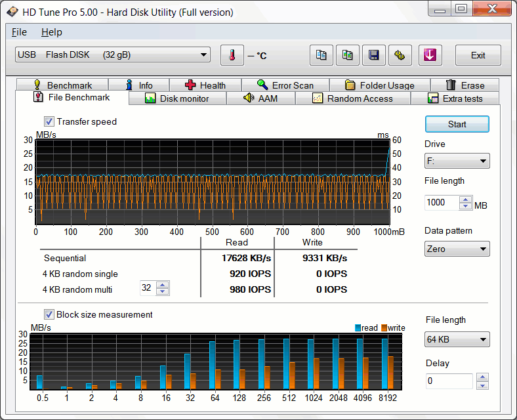Screen dimensions: 517x420
Task: Open the Error Scan magnifier tab
Action: pos(285,85)
